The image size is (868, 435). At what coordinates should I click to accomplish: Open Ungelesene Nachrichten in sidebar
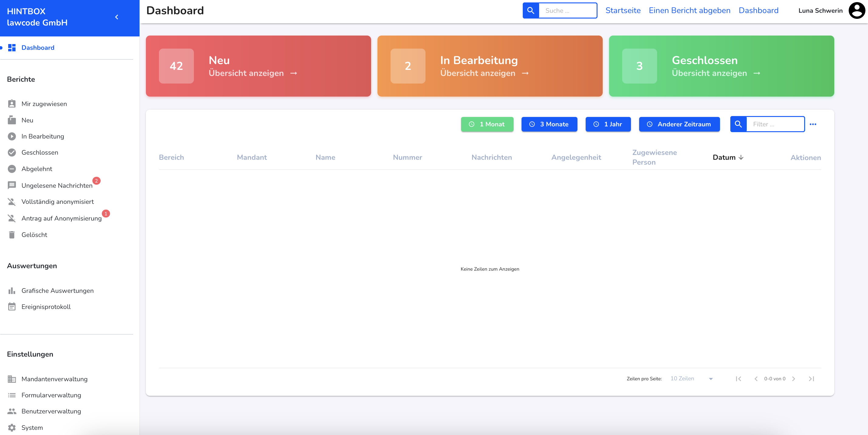(57, 186)
